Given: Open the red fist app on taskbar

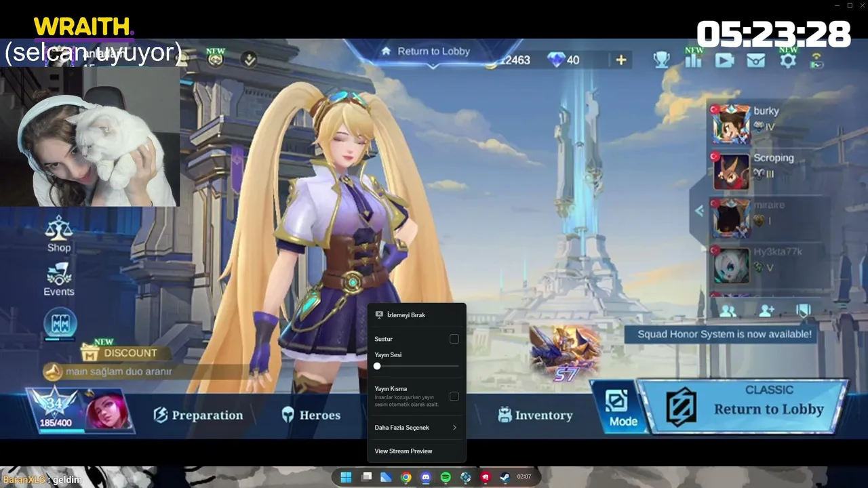Looking at the screenshot, I should click(x=486, y=477).
